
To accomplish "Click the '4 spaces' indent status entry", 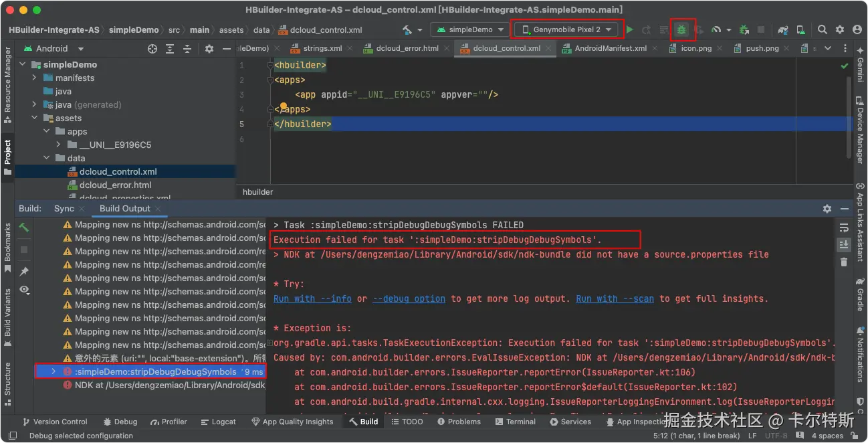I will point(827,436).
